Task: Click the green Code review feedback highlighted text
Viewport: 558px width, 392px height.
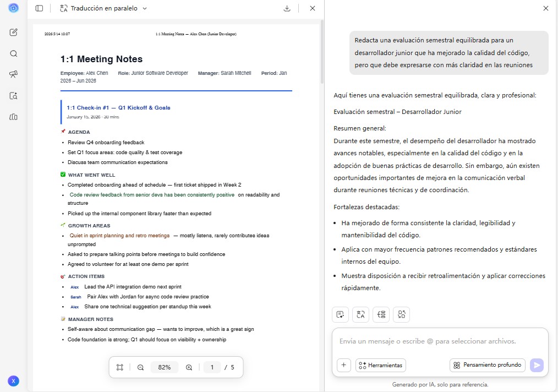Action: (152, 195)
